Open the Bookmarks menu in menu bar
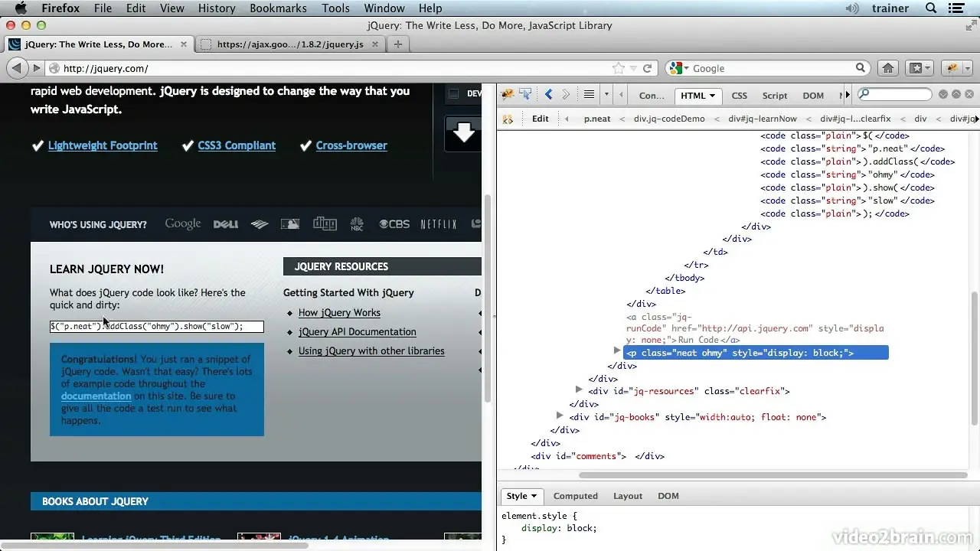The image size is (980, 551). pos(277,8)
